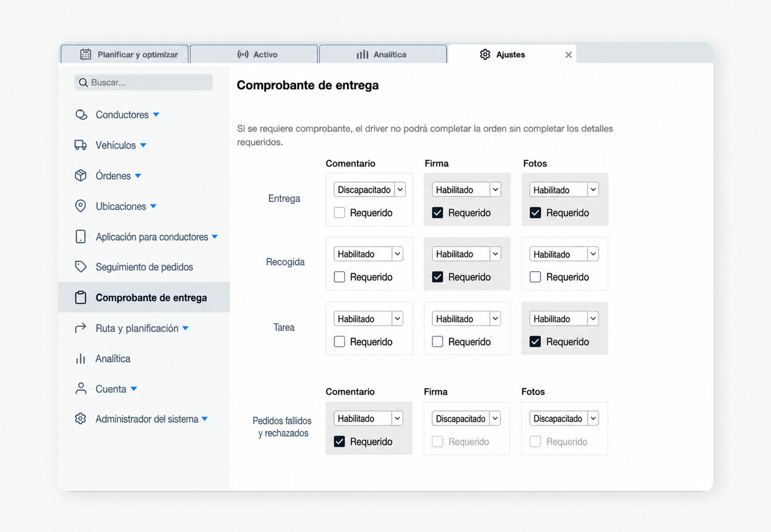Open Pedidos fallidos Comentario Habilitado dropdown
The height and width of the screenshot is (532, 771).
click(369, 418)
